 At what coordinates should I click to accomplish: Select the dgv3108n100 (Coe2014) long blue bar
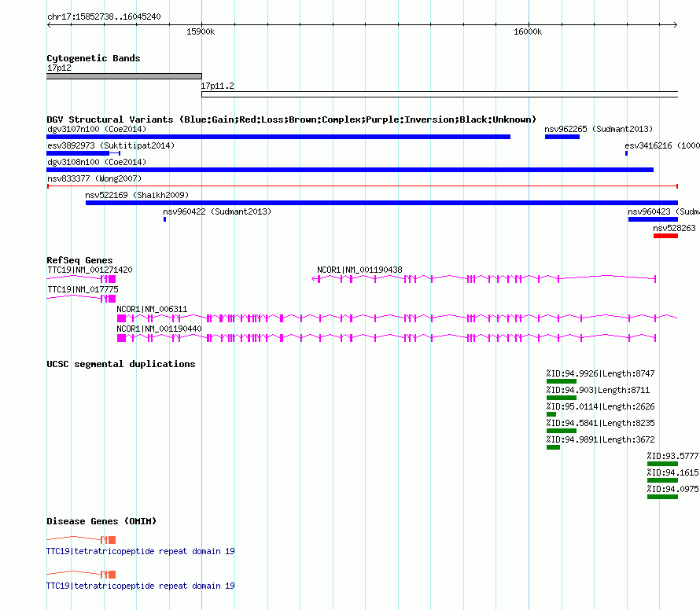pyautogui.click(x=350, y=170)
